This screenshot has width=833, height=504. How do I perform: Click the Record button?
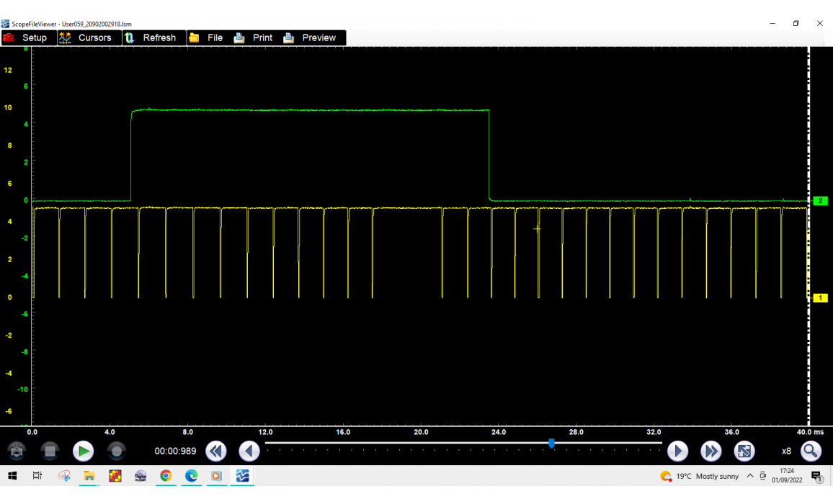(117, 451)
